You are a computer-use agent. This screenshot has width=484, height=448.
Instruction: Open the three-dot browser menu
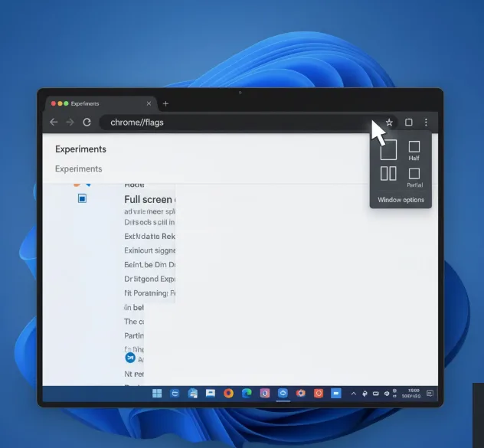[427, 122]
